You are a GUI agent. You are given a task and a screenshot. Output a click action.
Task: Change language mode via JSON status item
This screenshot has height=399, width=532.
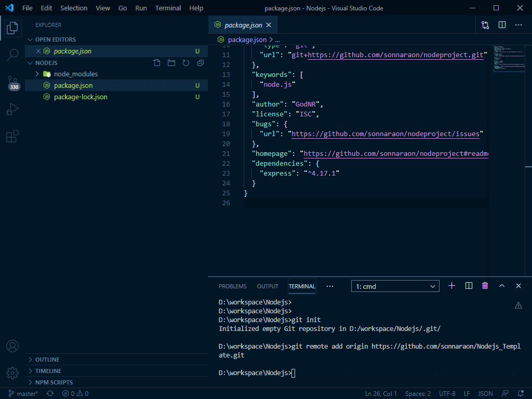coord(485,394)
